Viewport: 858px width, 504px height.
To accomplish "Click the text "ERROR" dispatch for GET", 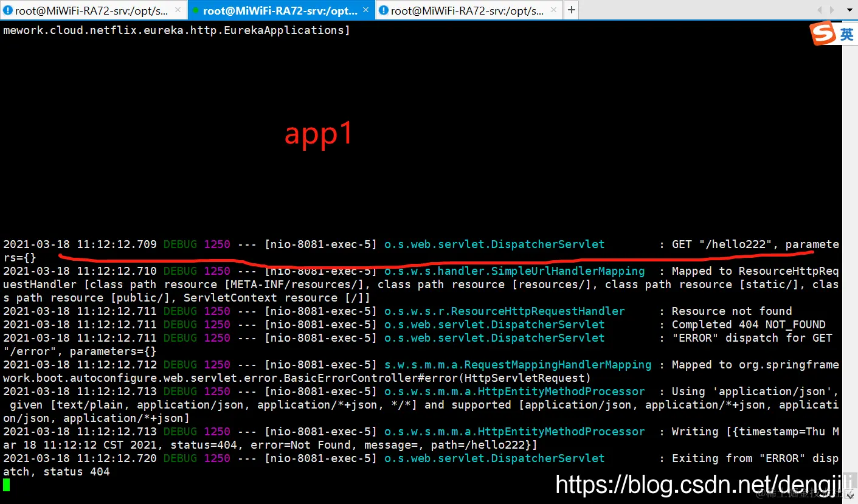I will tap(752, 338).
